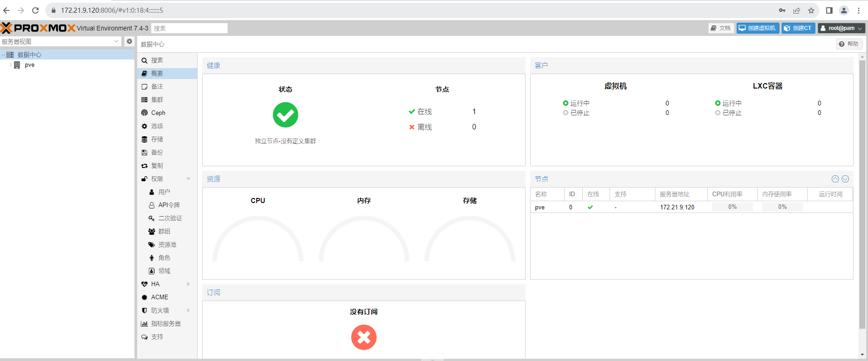Expand the 防火墙 submenu arrow
Viewport: 868px width, 361px height.
(x=188, y=311)
